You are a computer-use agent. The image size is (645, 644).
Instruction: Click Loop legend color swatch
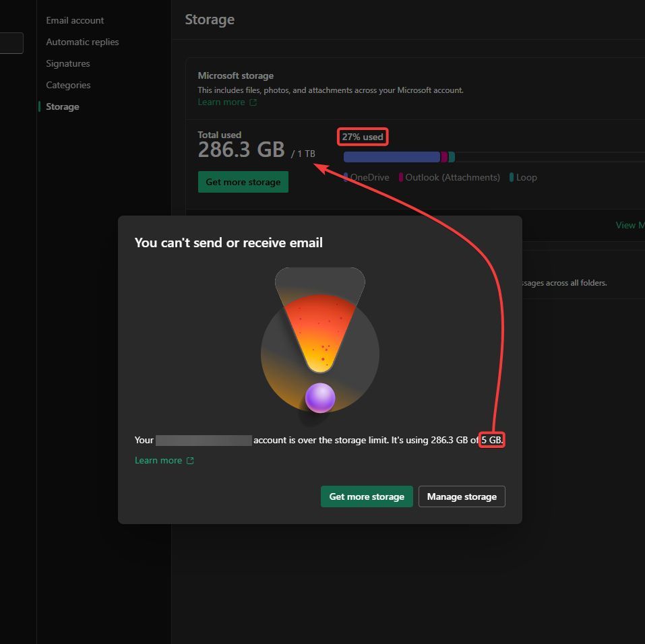pos(512,177)
